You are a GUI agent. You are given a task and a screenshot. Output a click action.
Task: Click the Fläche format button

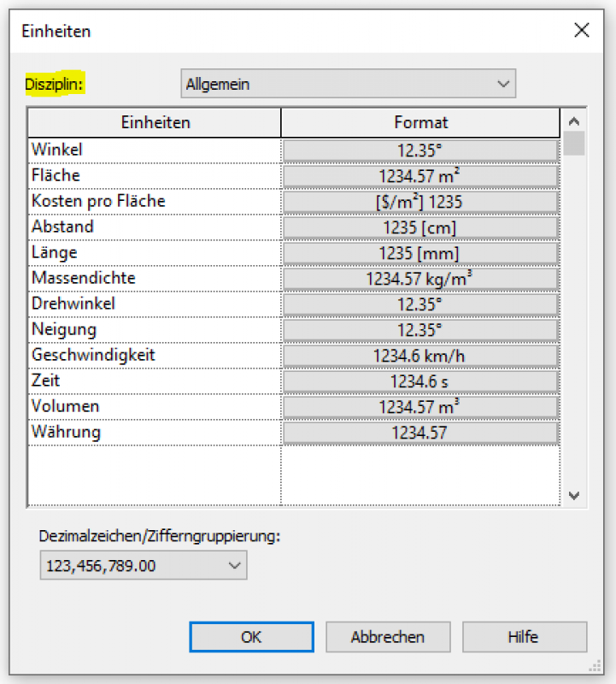coord(419,176)
